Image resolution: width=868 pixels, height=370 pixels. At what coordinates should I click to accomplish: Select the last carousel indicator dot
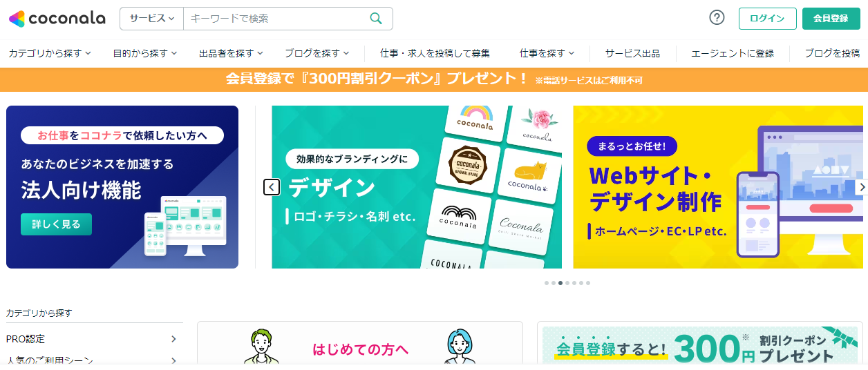588,283
